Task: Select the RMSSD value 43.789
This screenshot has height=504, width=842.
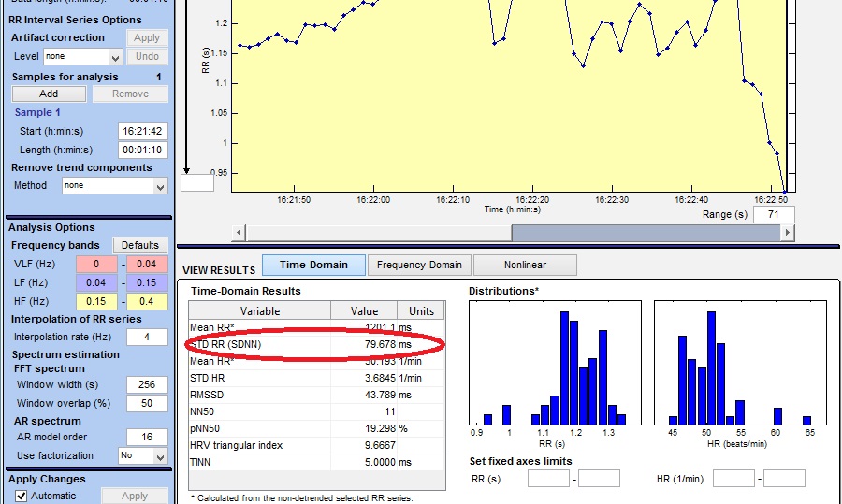Action: pyautogui.click(x=380, y=395)
